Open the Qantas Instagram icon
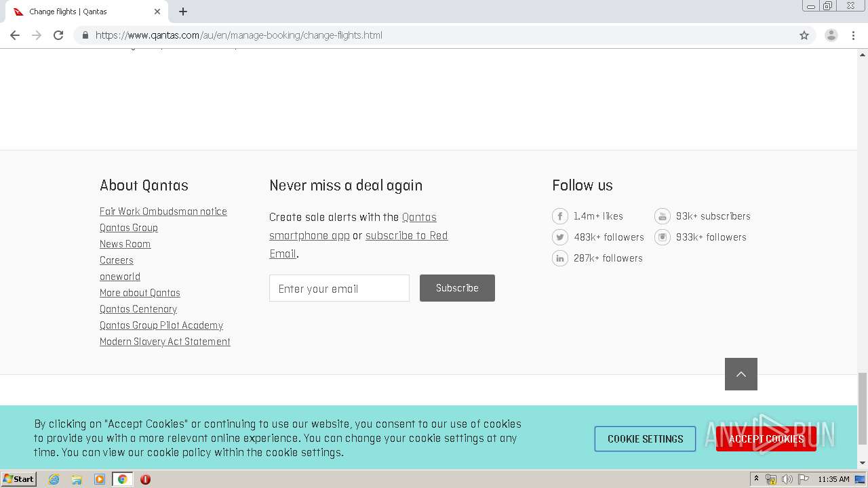The height and width of the screenshot is (488, 868). click(662, 237)
